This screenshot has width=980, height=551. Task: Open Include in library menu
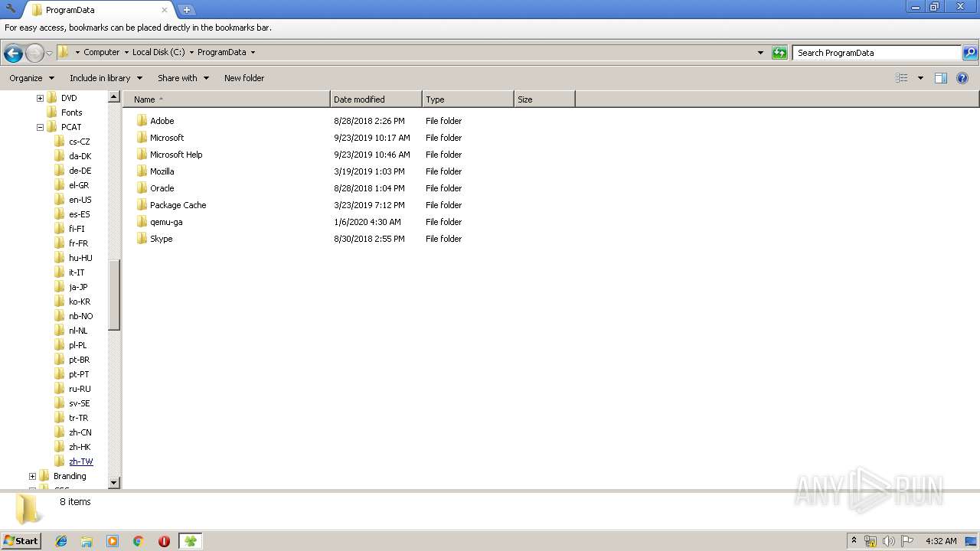(106, 78)
